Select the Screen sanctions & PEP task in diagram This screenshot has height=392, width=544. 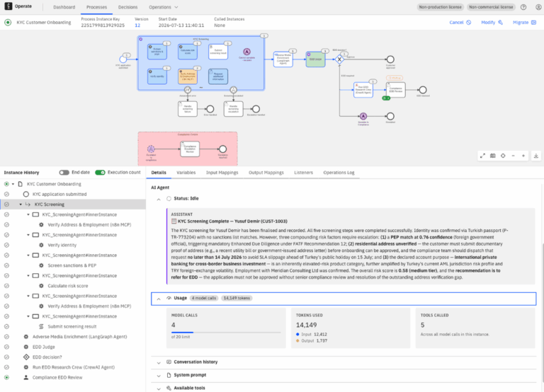157,52
